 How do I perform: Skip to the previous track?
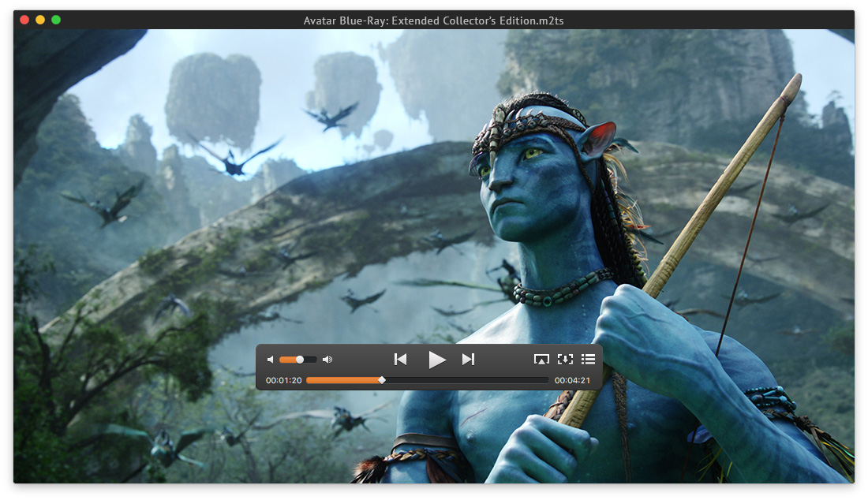point(400,360)
